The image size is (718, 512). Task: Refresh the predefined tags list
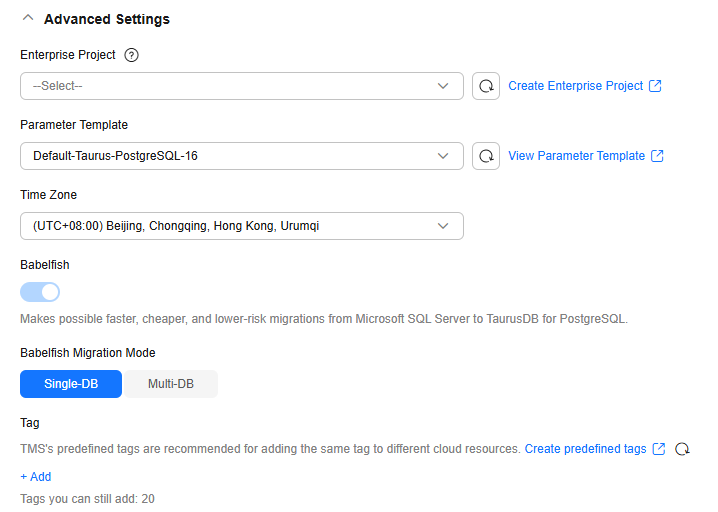point(682,449)
